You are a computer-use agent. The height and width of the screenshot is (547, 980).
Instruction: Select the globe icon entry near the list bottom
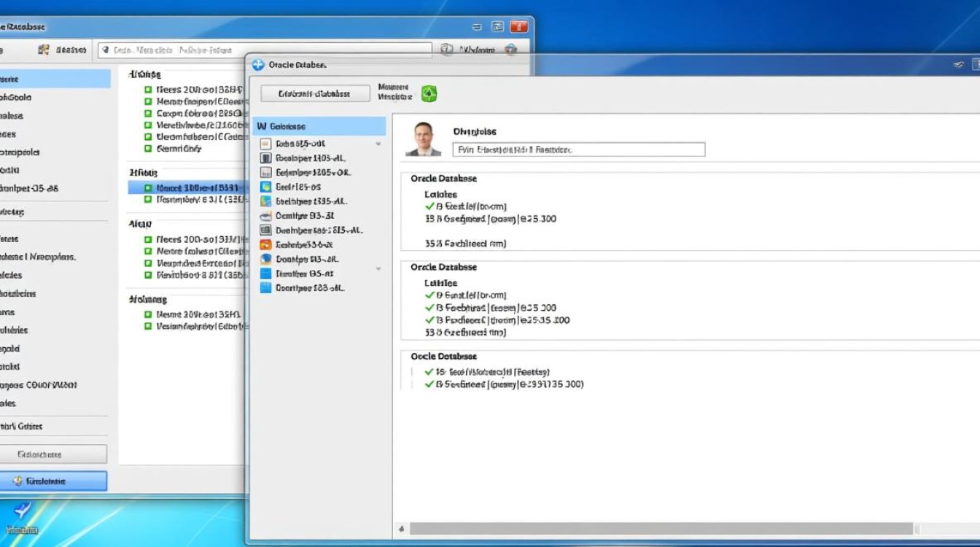[x=265, y=259]
